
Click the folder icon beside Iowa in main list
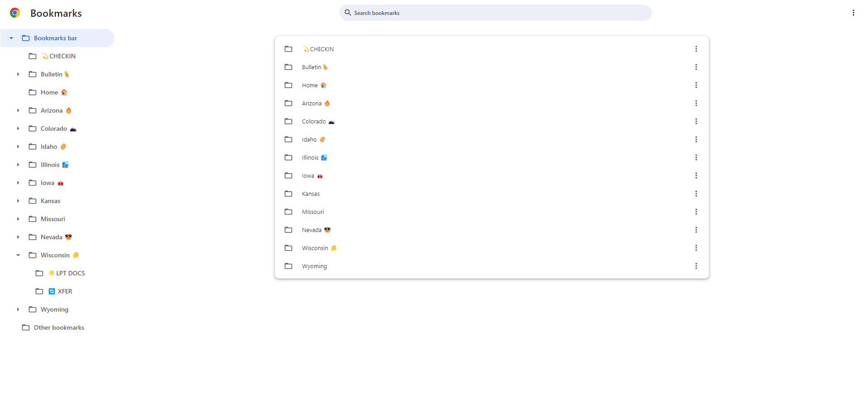(x=289, y=175)
